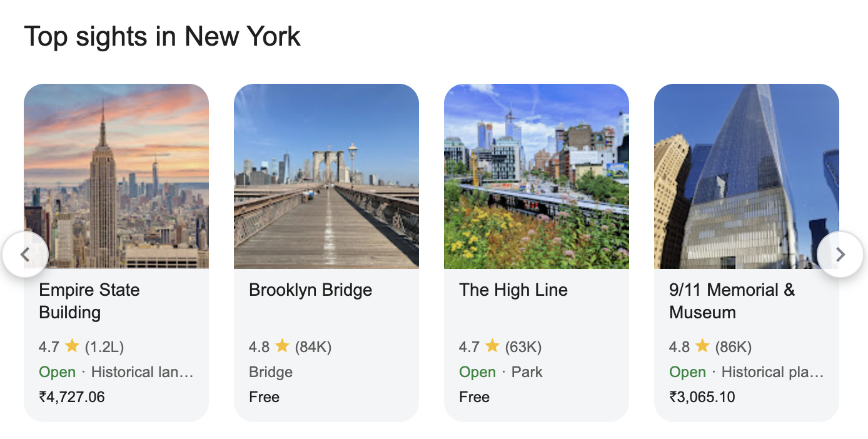The image size is (868, 439).
Task: Click the Top sights in New York heading
Action: pos(162,36)
